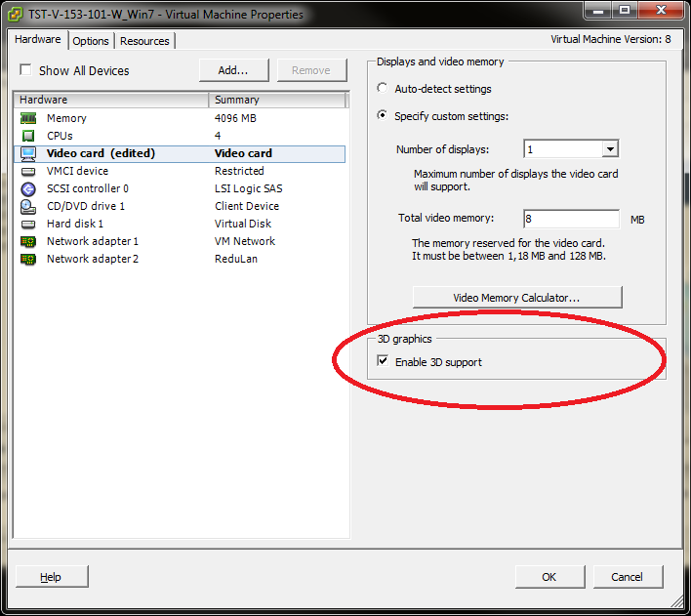Toggle the Show All Devices checkbox
The height and width of the screenshot is (616, 691).
click(x=26, y=70)
